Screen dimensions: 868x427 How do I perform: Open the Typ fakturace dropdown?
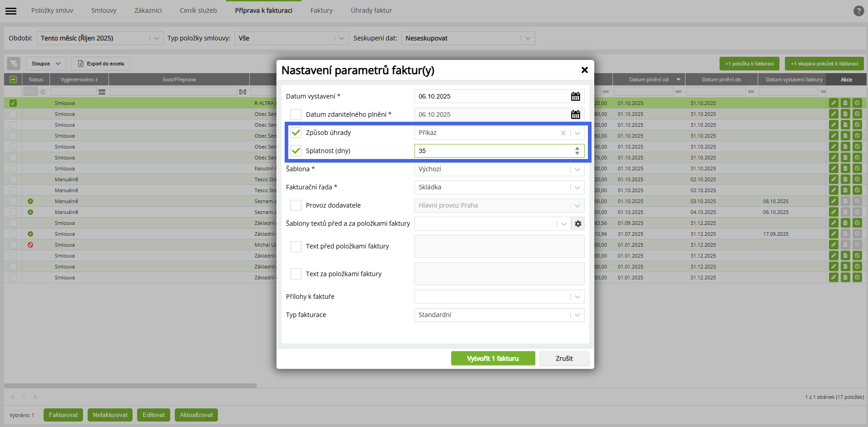click(577, 315)
